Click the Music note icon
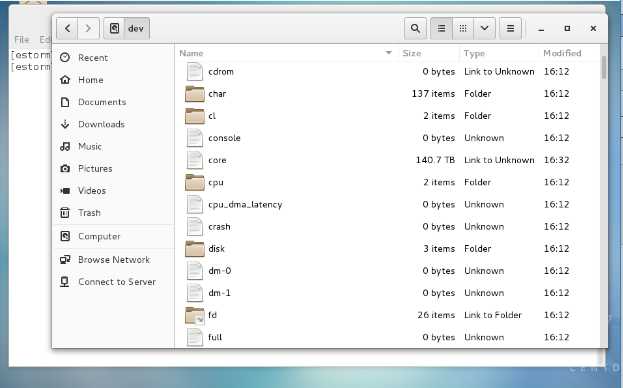This screenshot has width=623, height=388. [65, 147]
